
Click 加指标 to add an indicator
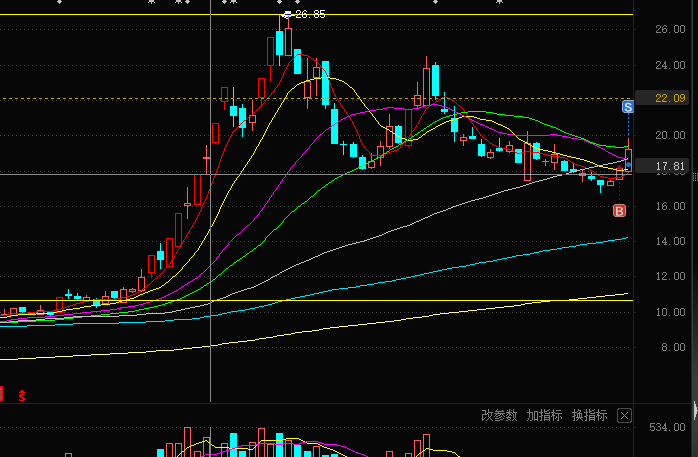tap(544, 416)
